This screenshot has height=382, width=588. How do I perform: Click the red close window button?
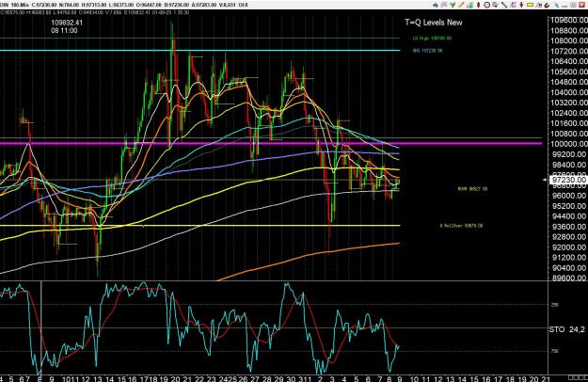coord(582,5)
